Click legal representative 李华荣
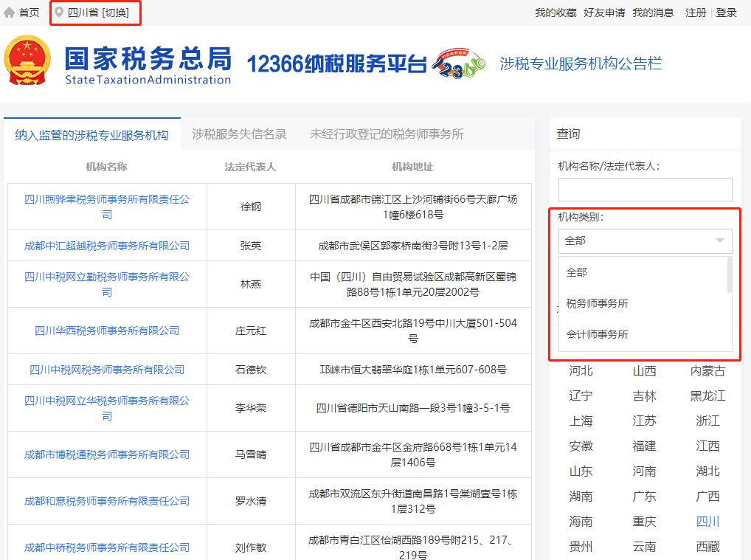 click(x=251, y=408)
